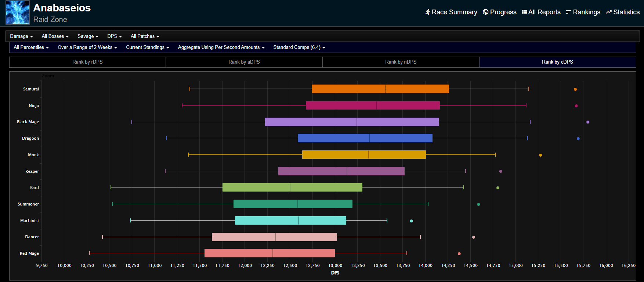The image size is (644, 282).
Task: Open the Damage dropdown
Action: [x=21, y=36]
